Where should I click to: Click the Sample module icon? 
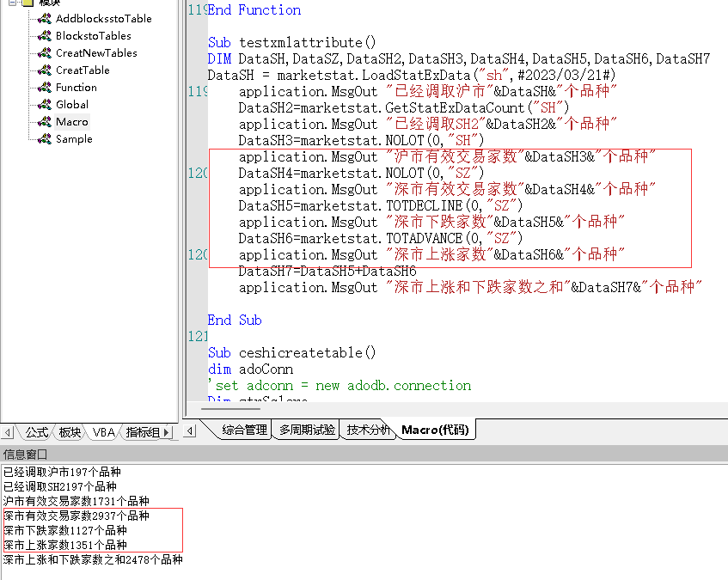point(45,139)
